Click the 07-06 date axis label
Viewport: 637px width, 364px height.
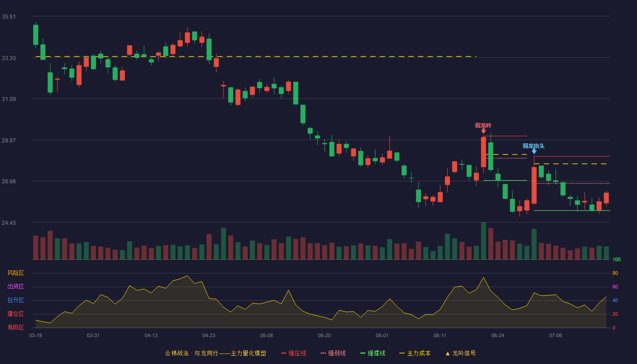[556, 335]
